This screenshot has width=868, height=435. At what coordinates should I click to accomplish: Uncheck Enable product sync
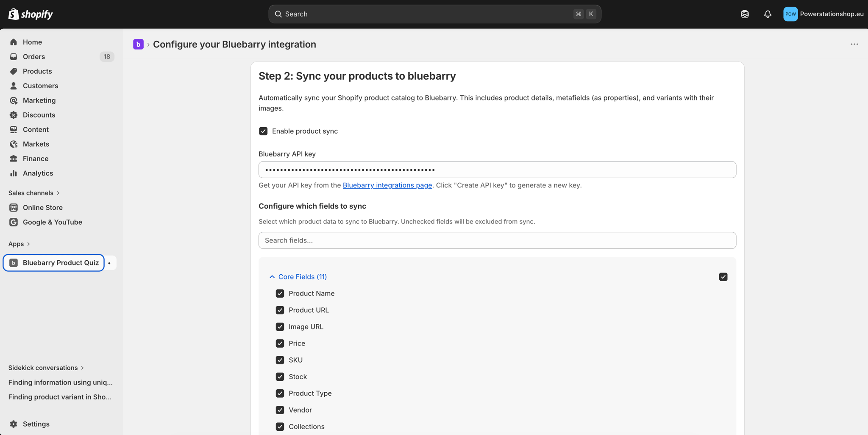pyautogui.click(x=263, y=131)
